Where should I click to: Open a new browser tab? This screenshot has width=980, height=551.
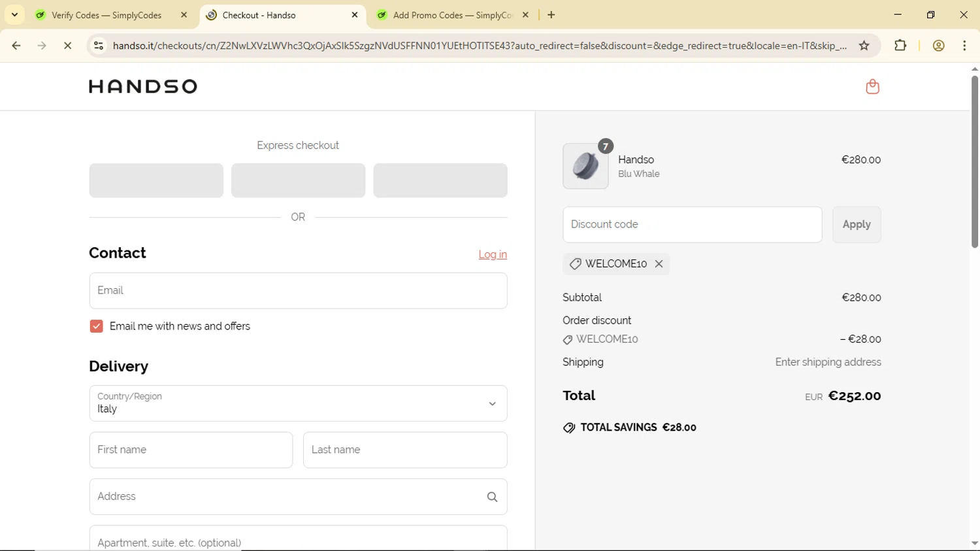pos(551,15)
